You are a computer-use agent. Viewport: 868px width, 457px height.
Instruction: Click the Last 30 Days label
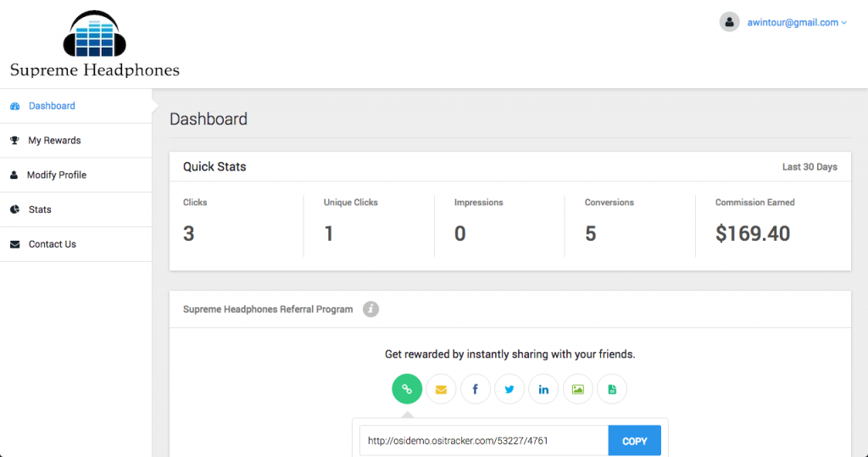click(810, 167)
